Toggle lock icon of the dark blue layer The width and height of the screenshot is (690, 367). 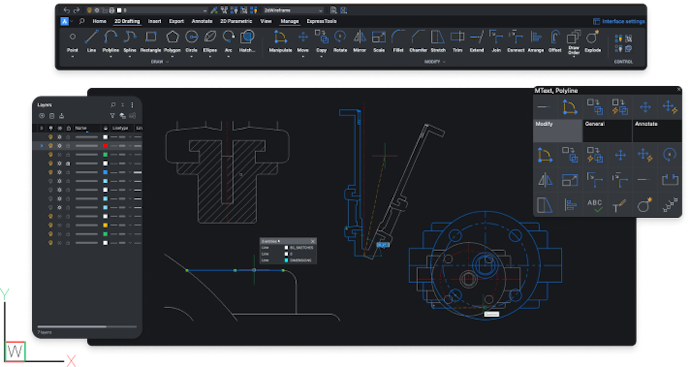pos(68,172)
